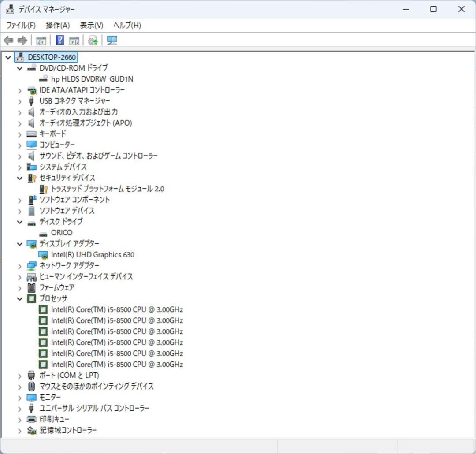Viewport: 476px width, 454px height.
Task: Click the computer icon next to DESKTOP-2660
Action: pos(19,56)
